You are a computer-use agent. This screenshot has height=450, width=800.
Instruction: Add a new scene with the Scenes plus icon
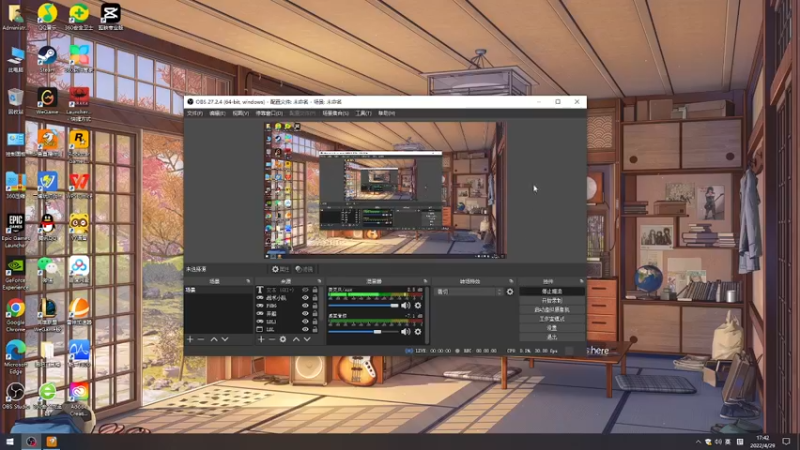tap(190, 339)
